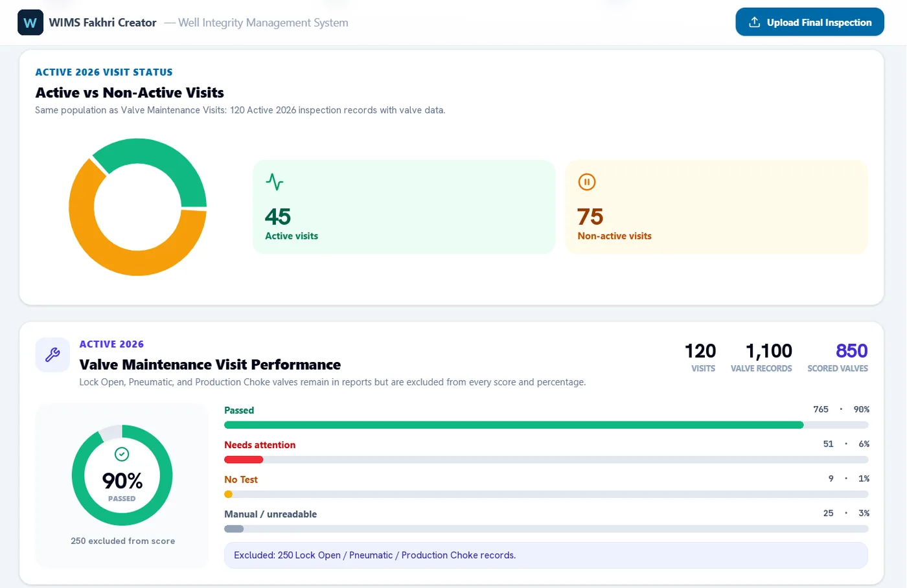This screenshot has width=907, height=588.
Task: Click the 'WIMS Fakhri Creator' title text
Action: (102, 23)
